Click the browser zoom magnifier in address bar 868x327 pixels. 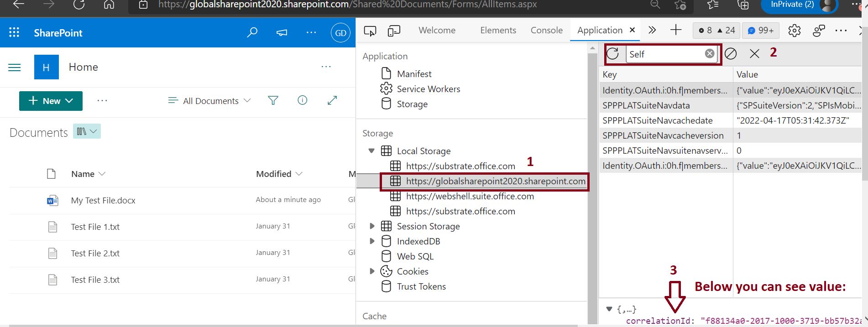655,5
